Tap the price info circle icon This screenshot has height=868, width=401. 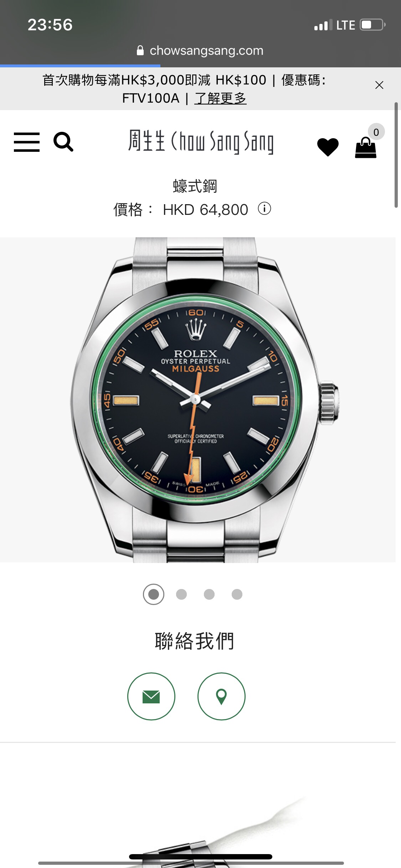tap(264, 209)
